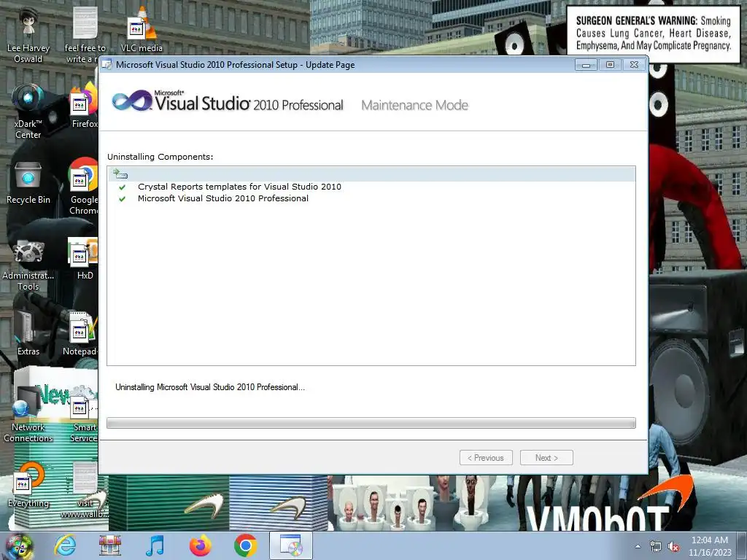Click 'Uninstalling Components:' label
747x560 pixels.
click(160, 157)
